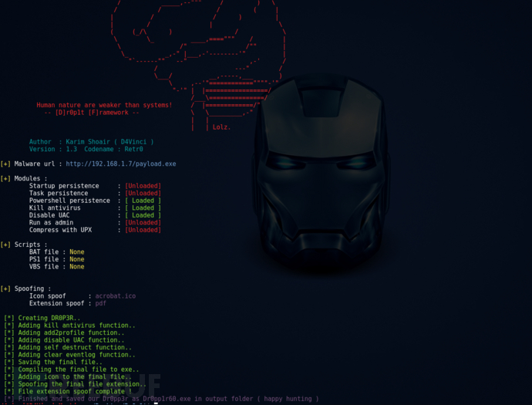Screen dimensions: 532x405
Task: Click the 'Version : 1.3 Codename : Retr0' line
Action: coord(86,149)
